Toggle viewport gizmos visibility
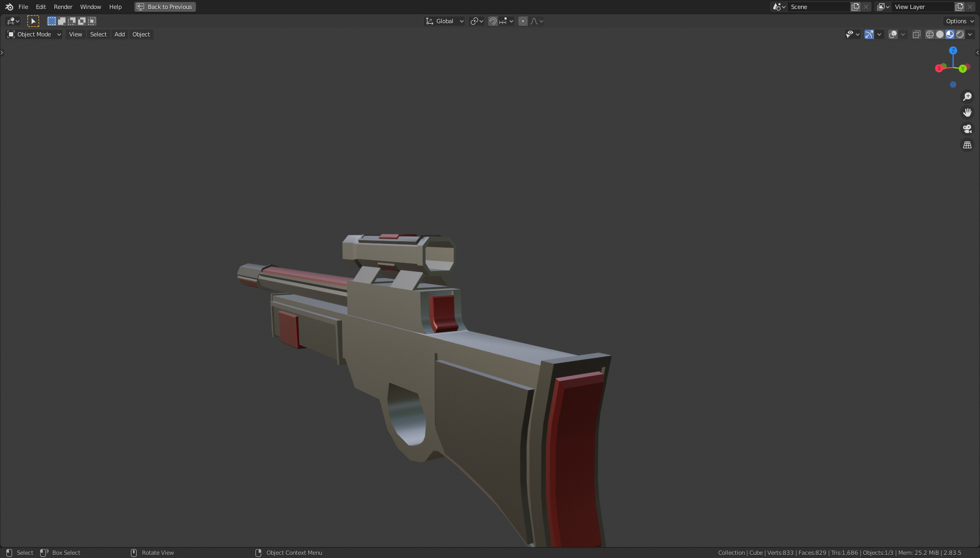 (869, 34)
